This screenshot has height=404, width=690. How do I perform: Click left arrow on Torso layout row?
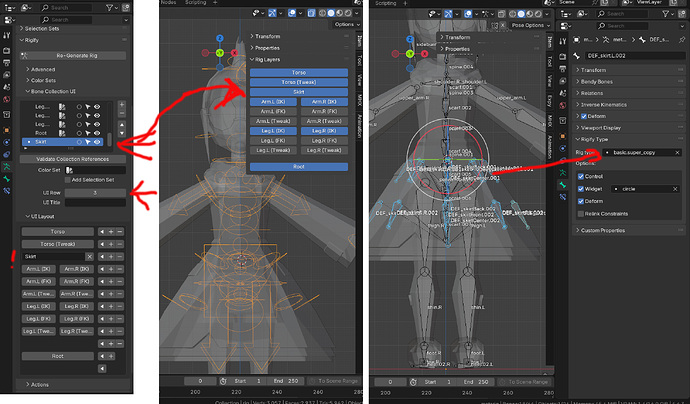(x=102, y=231)
